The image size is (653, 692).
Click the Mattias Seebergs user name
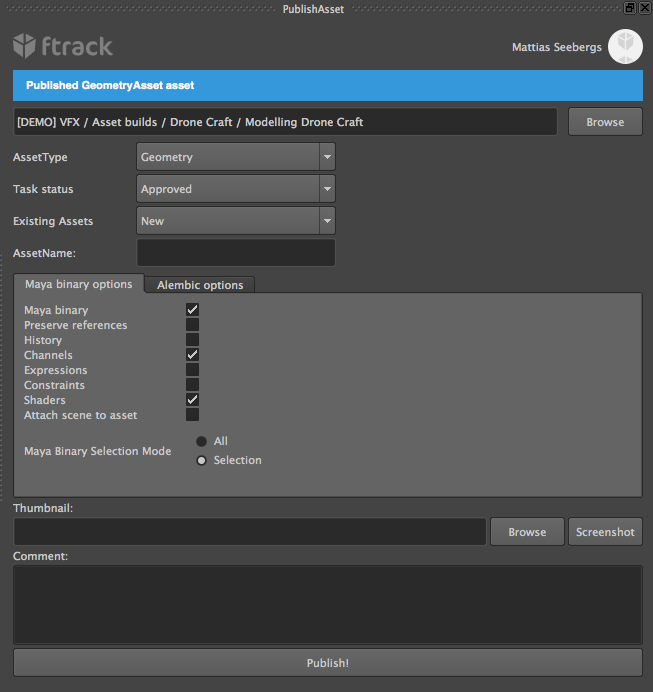click(557, 47)
